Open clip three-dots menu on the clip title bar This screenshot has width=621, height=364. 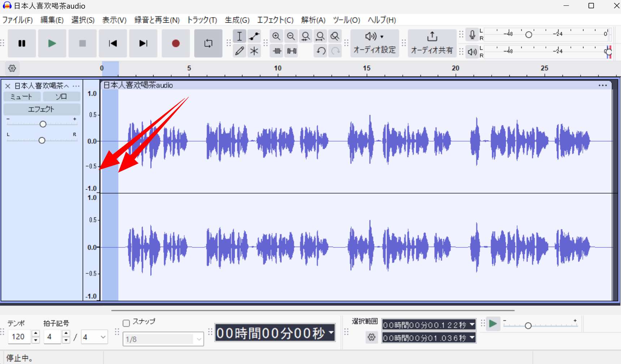[603, 86]
